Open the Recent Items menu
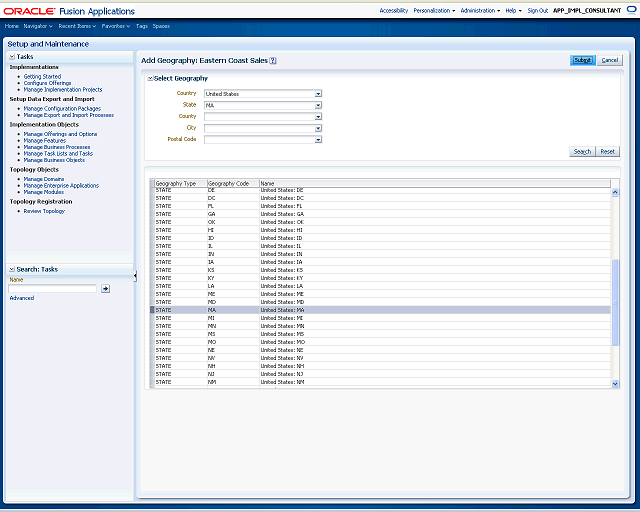640x512 pixels. pyautogui.click(x=77, y=26)
